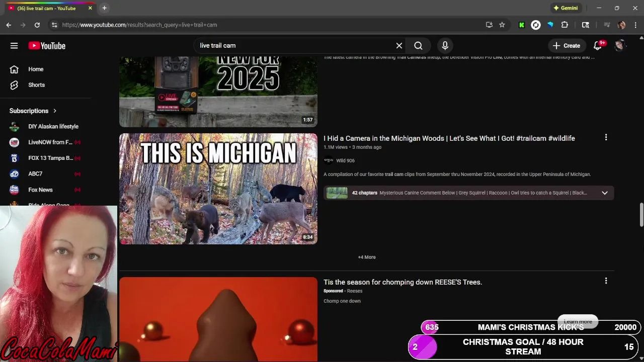Open the site information icon
The width and height of the screenshot is (644, 362).
coord(54,25)
